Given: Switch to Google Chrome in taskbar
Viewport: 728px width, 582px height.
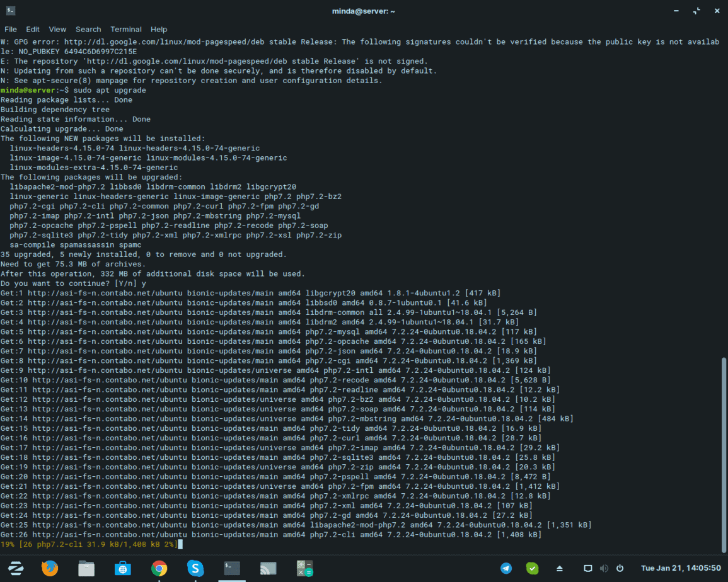Looking at the screenshot, I should coord(159,568).
